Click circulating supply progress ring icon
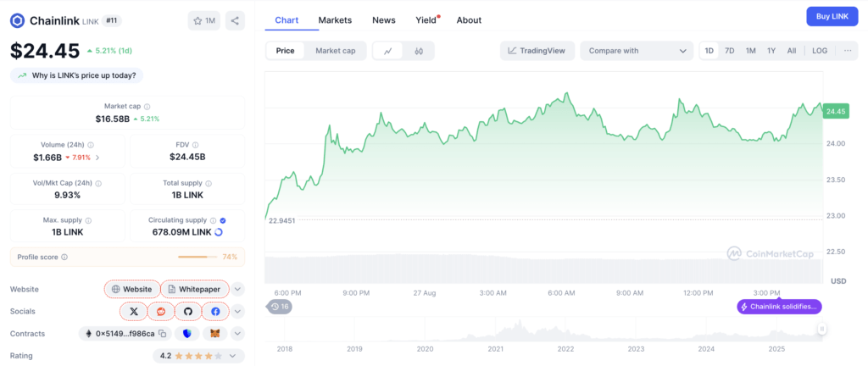Screen dimensions: 868x366 coord(219,232)
